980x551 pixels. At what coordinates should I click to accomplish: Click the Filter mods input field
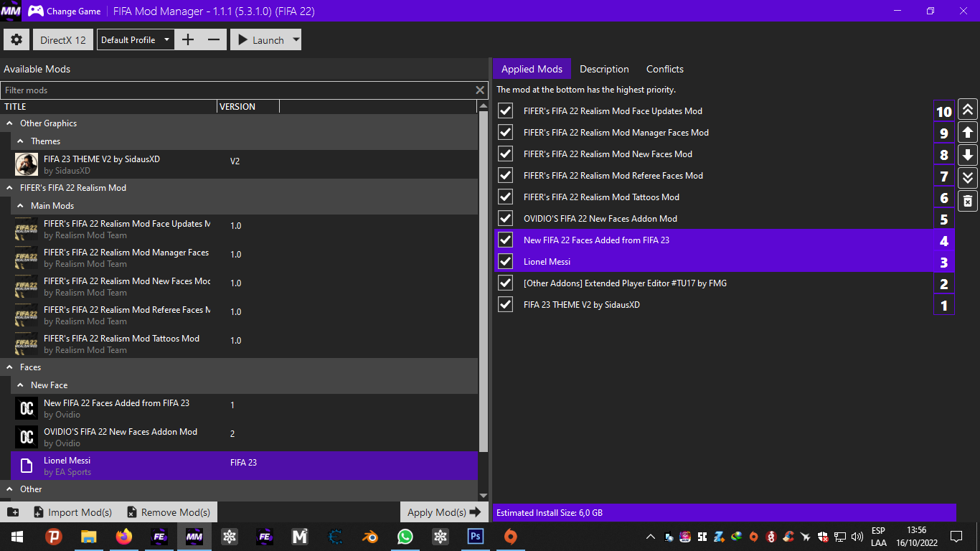237,90
